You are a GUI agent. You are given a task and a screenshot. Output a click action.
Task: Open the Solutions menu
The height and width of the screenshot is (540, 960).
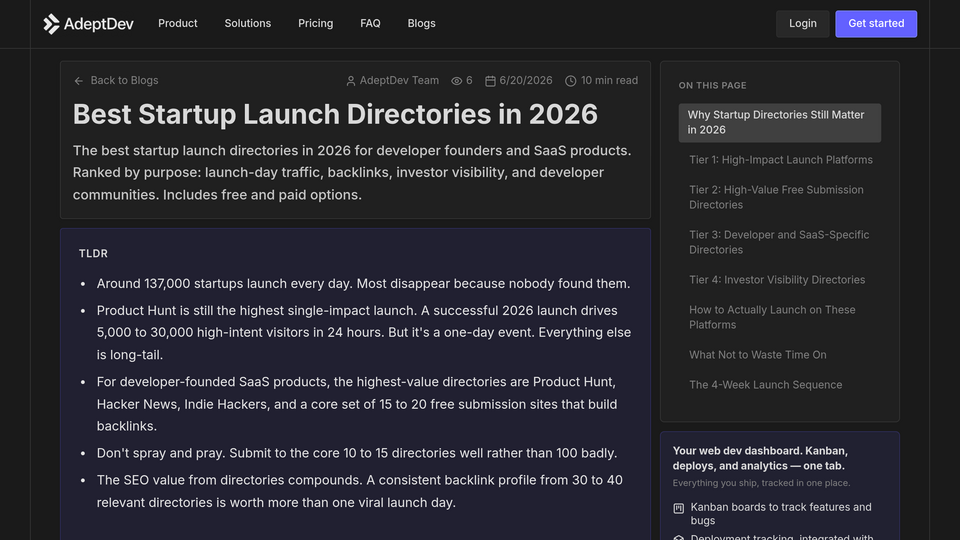point(247,23)
